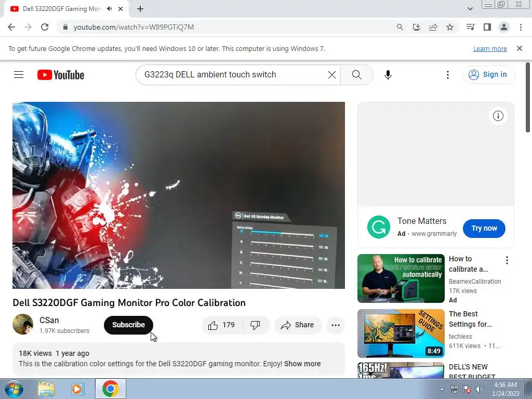Open options for 'How to calibrate' video
This screenshot has width=532, height=399.
coord(507,260)
